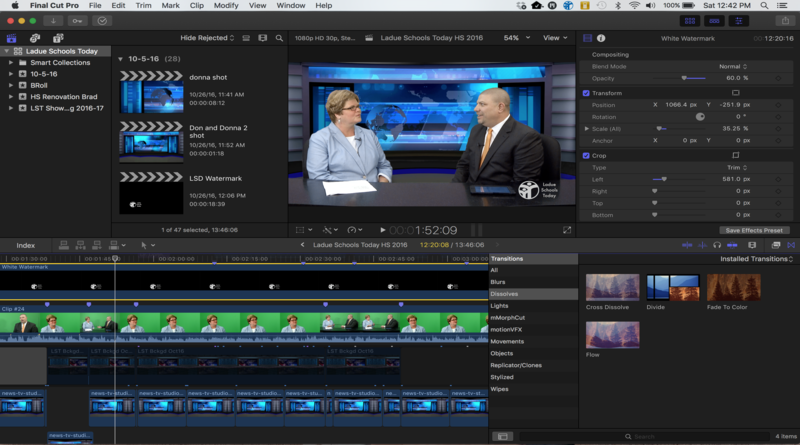Screen dimensions: 800x445
Task: Click the transitions Search field
Action: [644, 436]
